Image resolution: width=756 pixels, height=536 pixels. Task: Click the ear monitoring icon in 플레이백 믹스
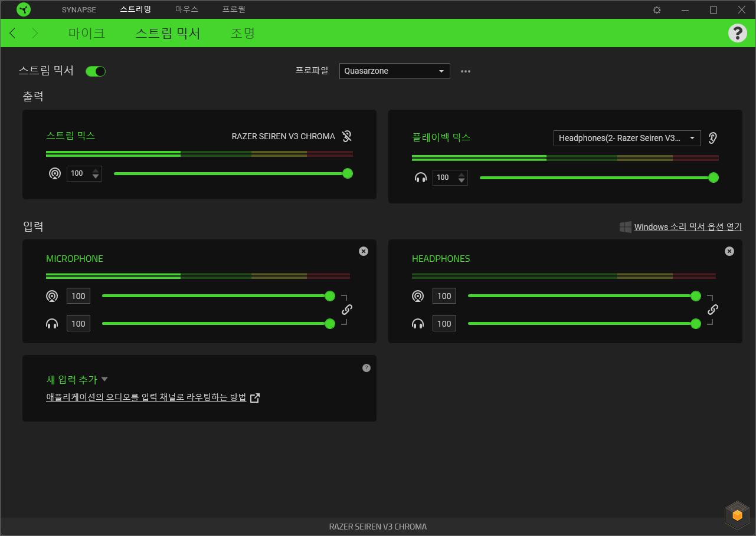[713, 138]
